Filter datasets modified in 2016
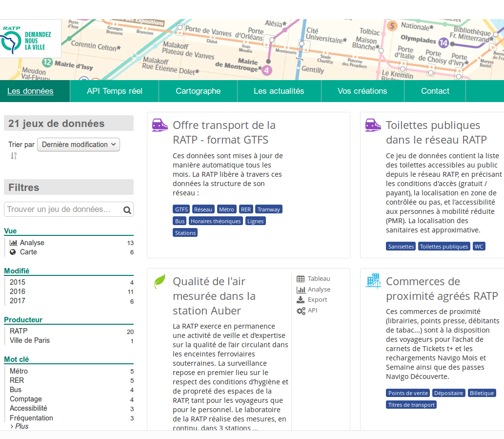Viewport: 504px width, 439px height. click(72, 292)
